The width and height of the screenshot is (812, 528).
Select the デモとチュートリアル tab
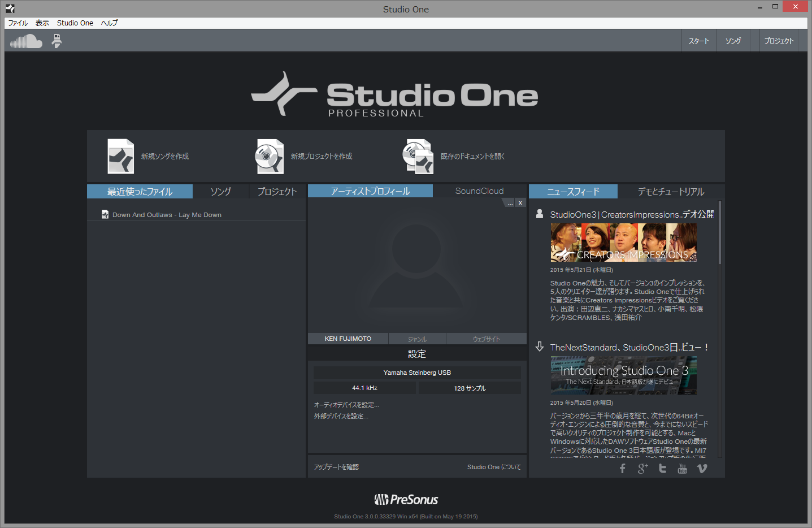pyautogui.click(x=671, y=192)
